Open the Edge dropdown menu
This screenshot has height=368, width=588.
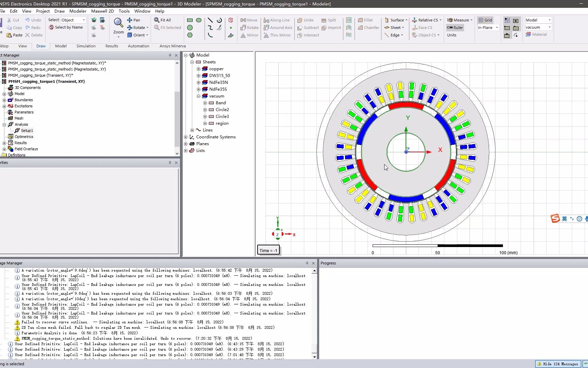(x=394, y=35)
